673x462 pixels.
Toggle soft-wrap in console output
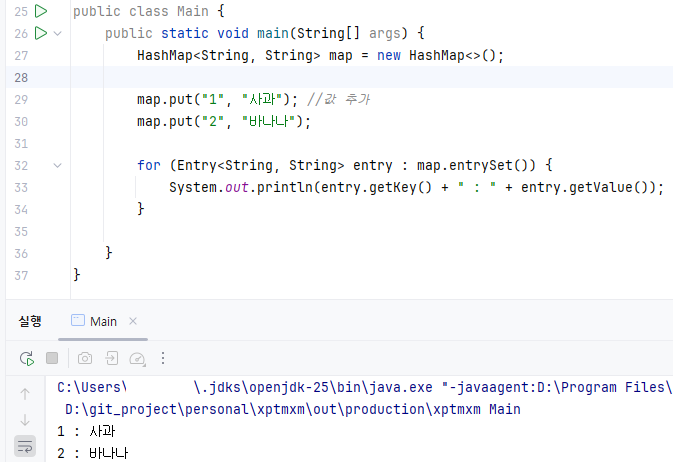(x=25, y=447)
